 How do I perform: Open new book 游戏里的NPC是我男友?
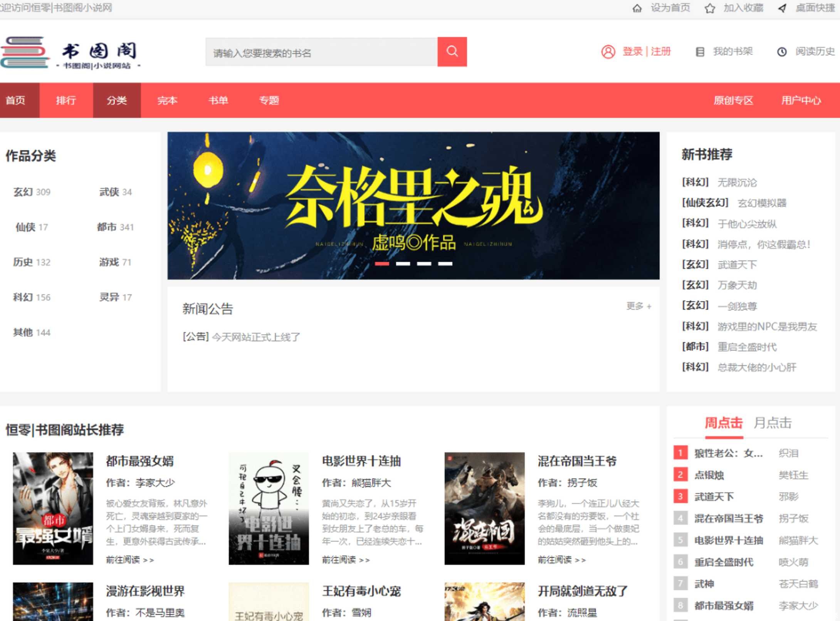pyautogui.click(x=767, y=326)
